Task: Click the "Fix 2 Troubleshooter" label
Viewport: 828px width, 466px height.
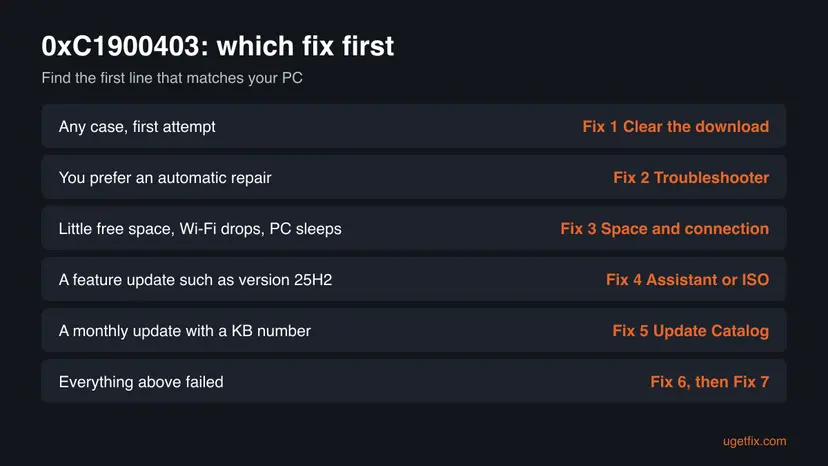Action: tap(691, 178)
